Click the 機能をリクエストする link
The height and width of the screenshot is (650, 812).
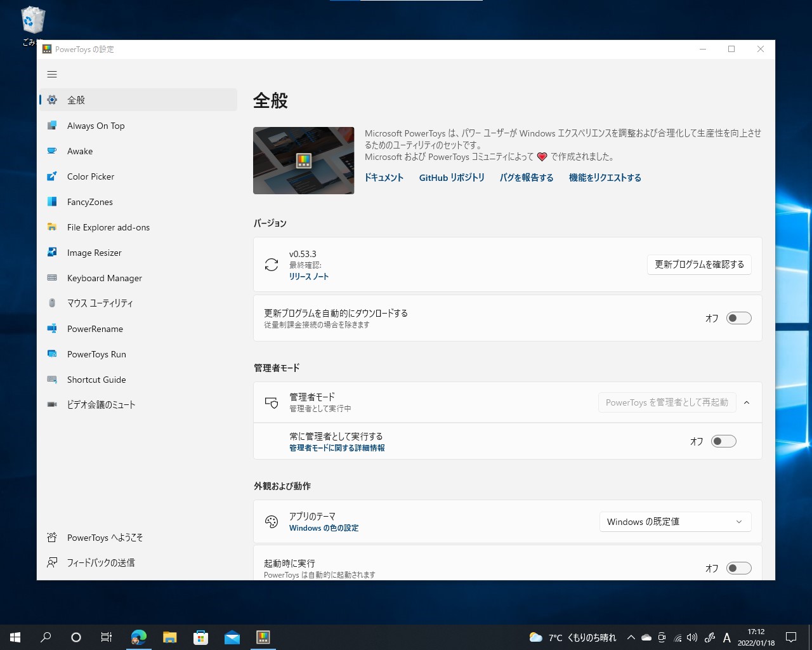tap(605, 178)
